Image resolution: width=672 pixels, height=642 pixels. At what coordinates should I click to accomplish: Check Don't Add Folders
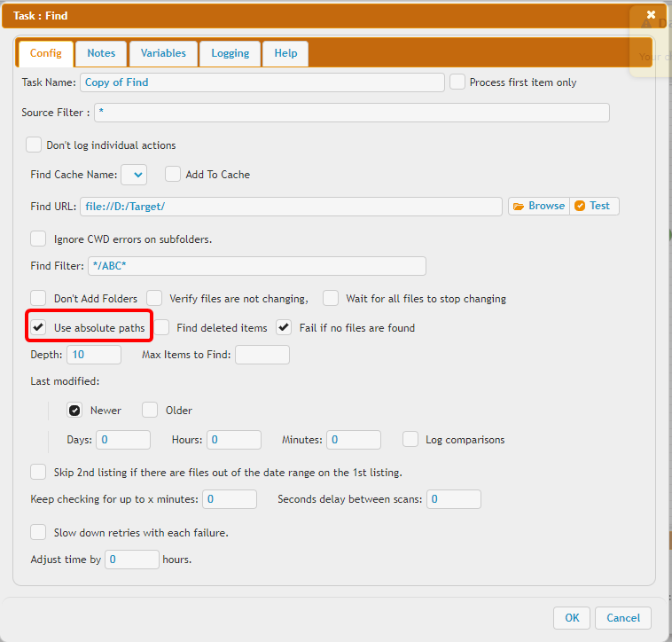tap(38, 298)
